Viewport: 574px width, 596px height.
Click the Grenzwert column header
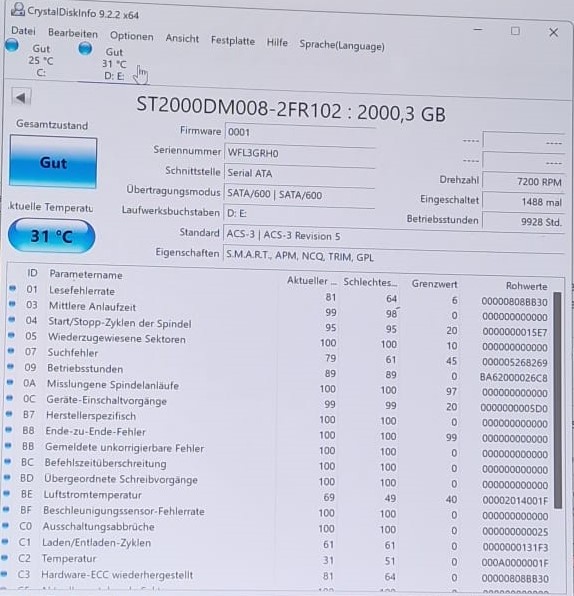(x=434, y=284)
